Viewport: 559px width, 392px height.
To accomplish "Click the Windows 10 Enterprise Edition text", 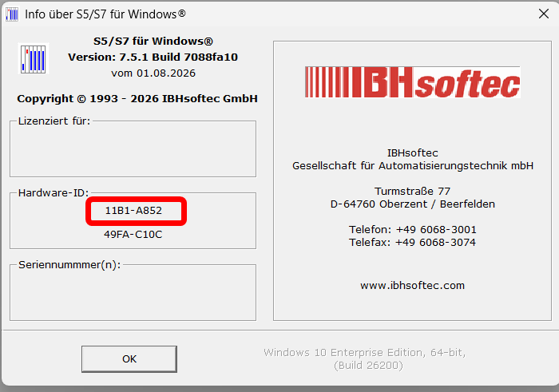I will 364,352.
